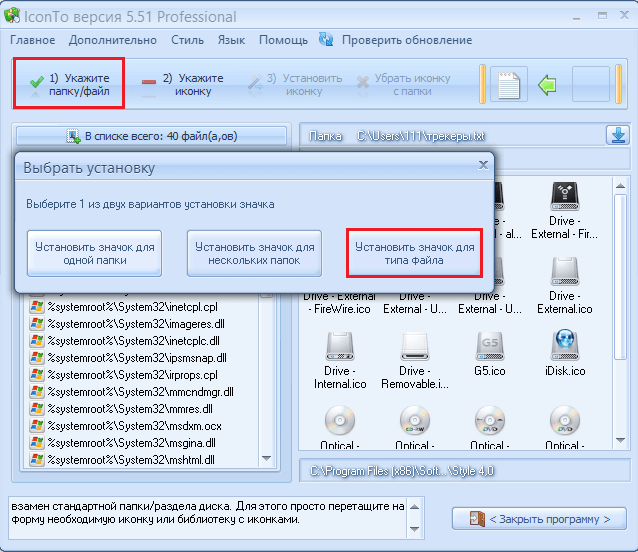This screenshot has width=638, height=552.
Task: Click the IconTo app title icon
Action: [12, 15]
